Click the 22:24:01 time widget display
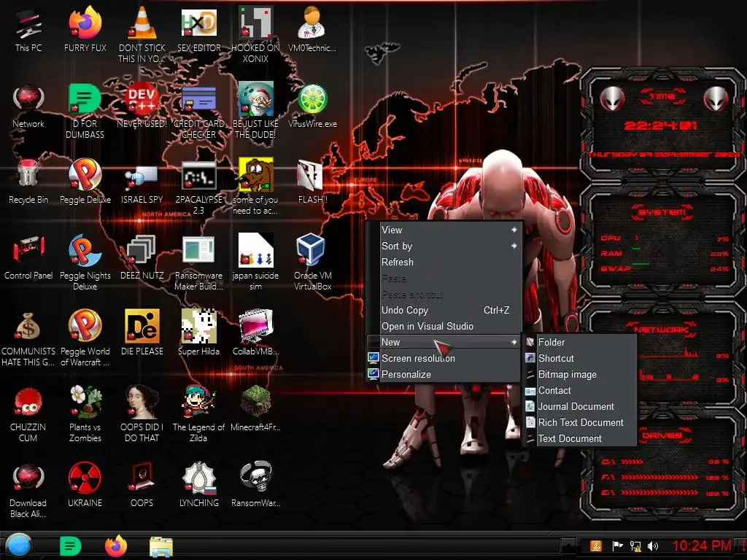This screenshot has height=560, width=747. pos(660,125)
